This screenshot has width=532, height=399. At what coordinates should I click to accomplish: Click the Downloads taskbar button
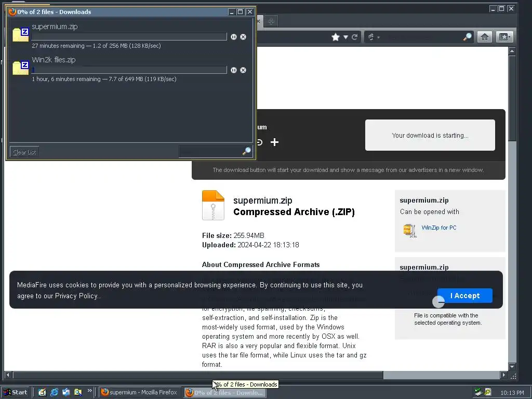tap(225, 393)
